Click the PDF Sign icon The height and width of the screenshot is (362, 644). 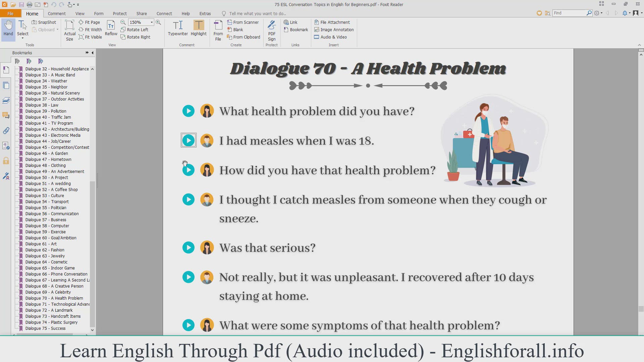pos(272,30)
